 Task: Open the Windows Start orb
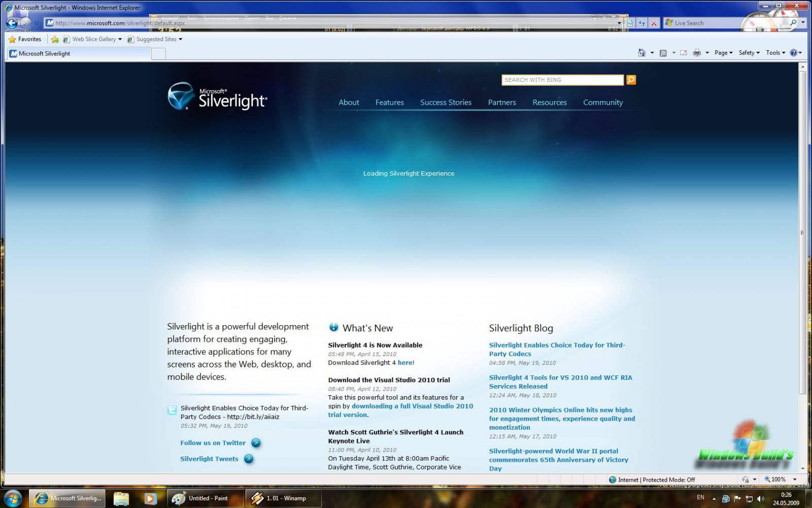pos(13,498)
